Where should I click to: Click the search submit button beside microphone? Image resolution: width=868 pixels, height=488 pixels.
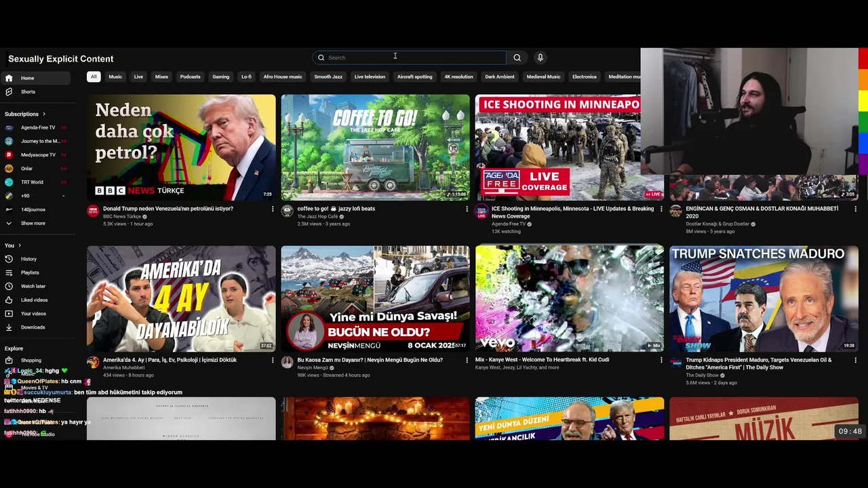(x=517, y=58)
